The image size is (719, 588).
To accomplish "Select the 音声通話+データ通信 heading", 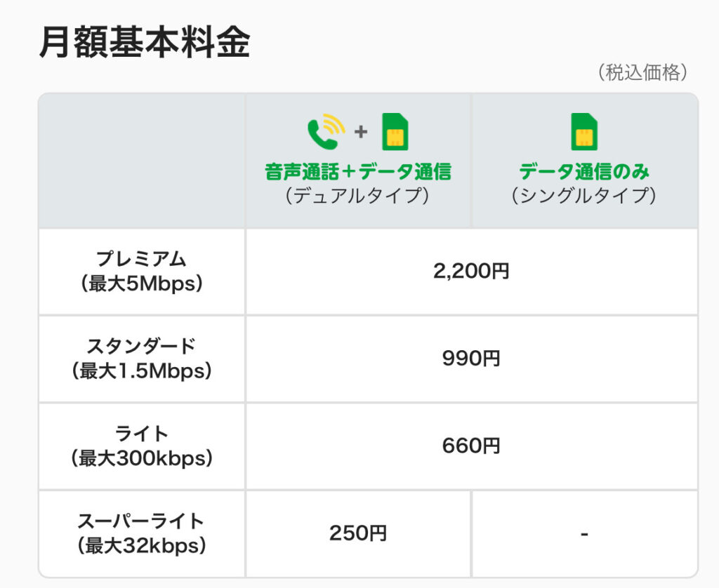I will 358,172.
